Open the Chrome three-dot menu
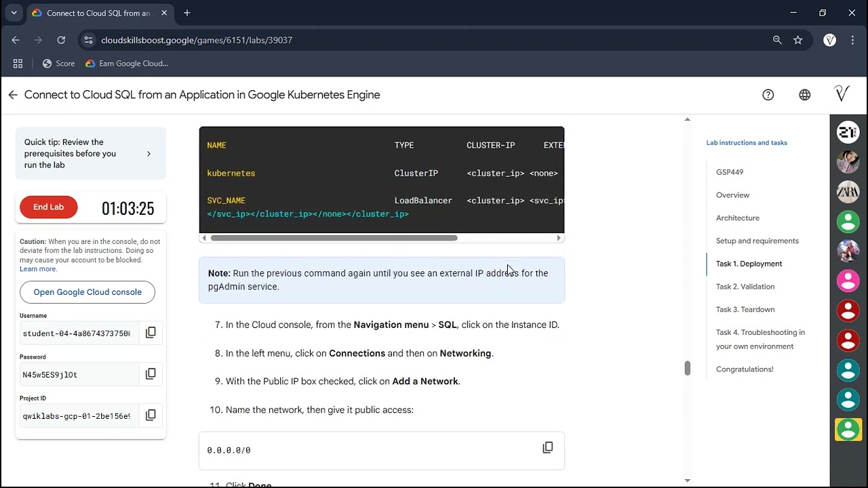Viewport: 868px width, 488px height. [x=852, y=40]
